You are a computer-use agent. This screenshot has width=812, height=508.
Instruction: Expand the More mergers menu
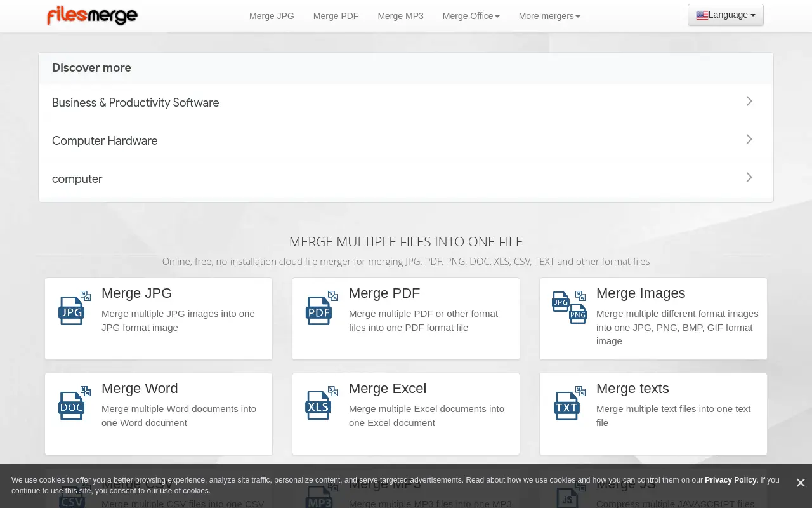tap(549, 16)
